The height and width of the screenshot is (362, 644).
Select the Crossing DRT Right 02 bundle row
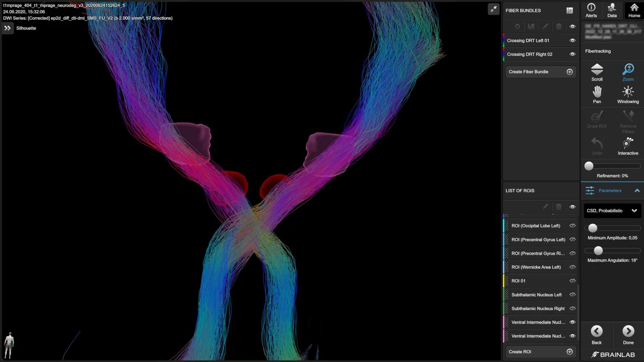click(x=541, y=54)
